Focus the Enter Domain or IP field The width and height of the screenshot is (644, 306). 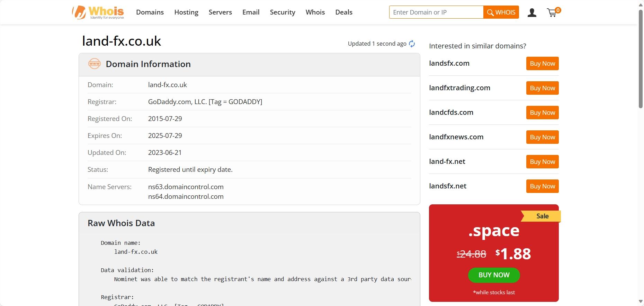(436, 12)
